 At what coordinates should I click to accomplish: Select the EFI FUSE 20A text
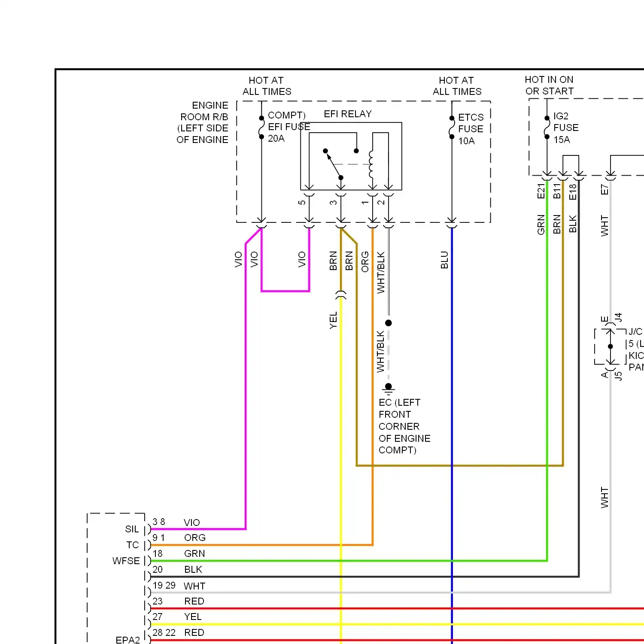click(289, 133)
